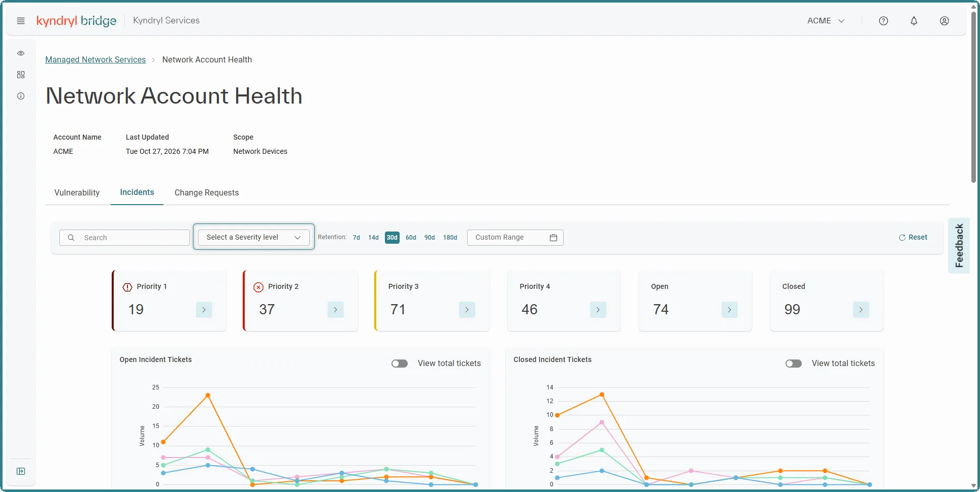The image size is (980, 492).
Task: Click the info icon in left sidebar
Action: tap(21, 96)
